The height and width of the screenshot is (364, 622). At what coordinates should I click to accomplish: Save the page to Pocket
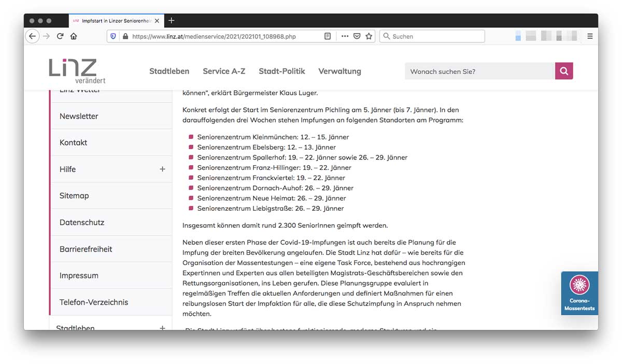click(357, 36)
